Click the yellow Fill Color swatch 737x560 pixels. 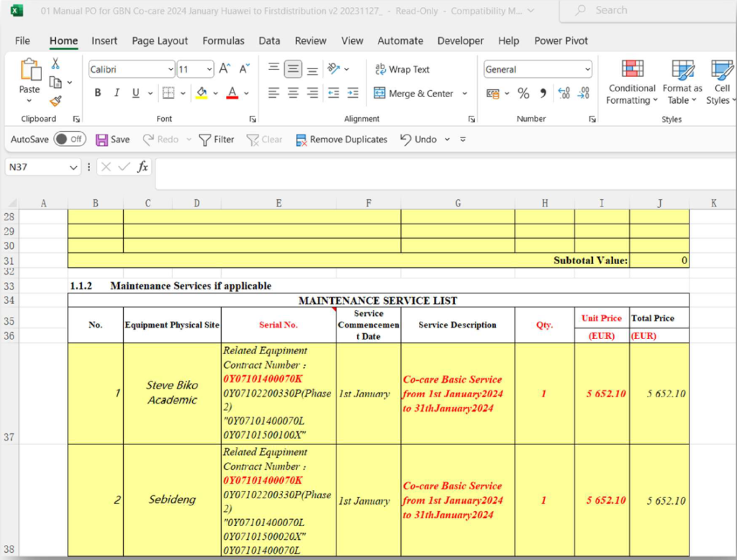click(x=202, y=94)
